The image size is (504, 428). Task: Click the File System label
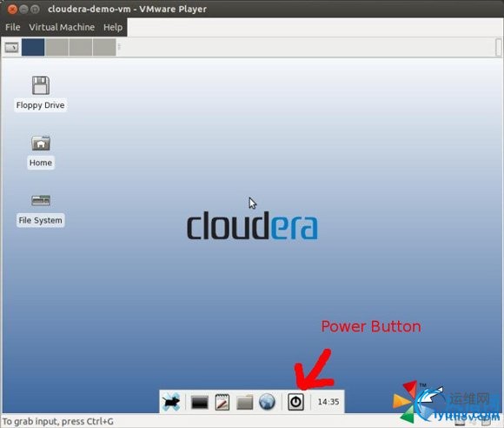pyautogui.click(x=41, y=220)
